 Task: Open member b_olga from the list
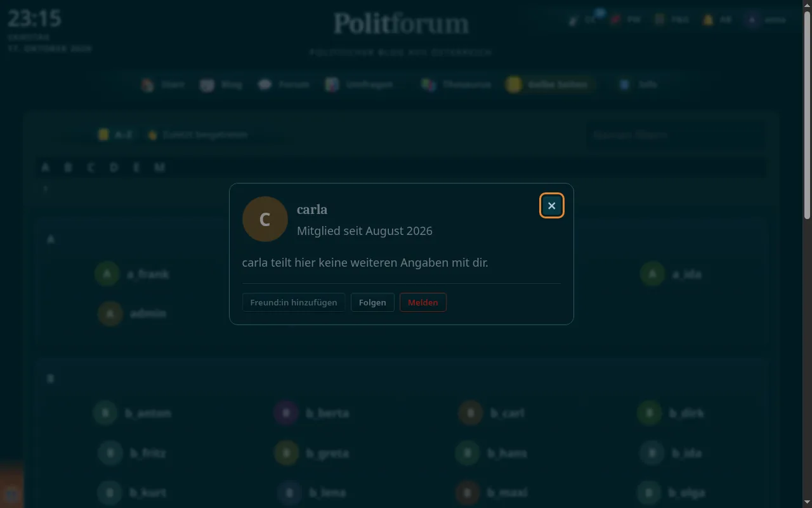click(x=671, y=493)
